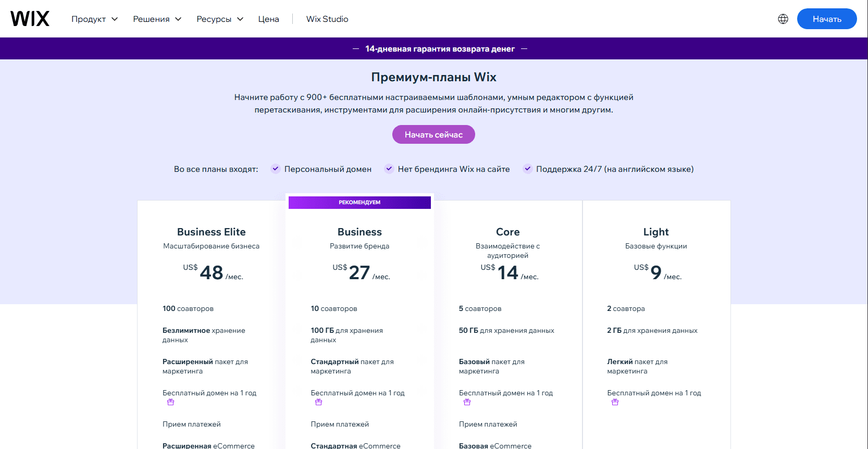Open the language globe selector

click(783, 19)
